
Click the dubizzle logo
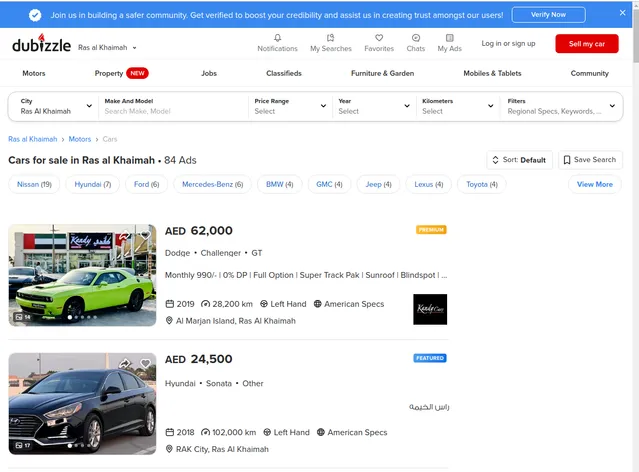point(41,43)
